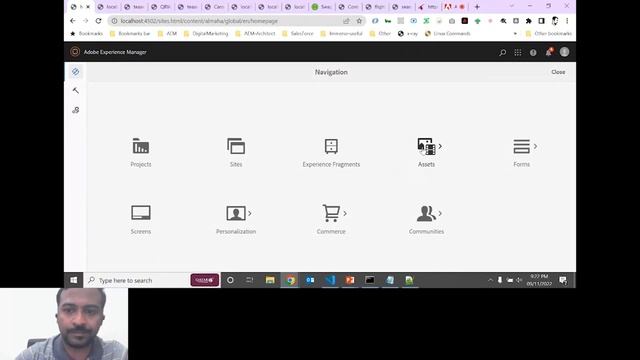Click the browser back arrow
The image size is (640, 360).
tap(73, 21)
